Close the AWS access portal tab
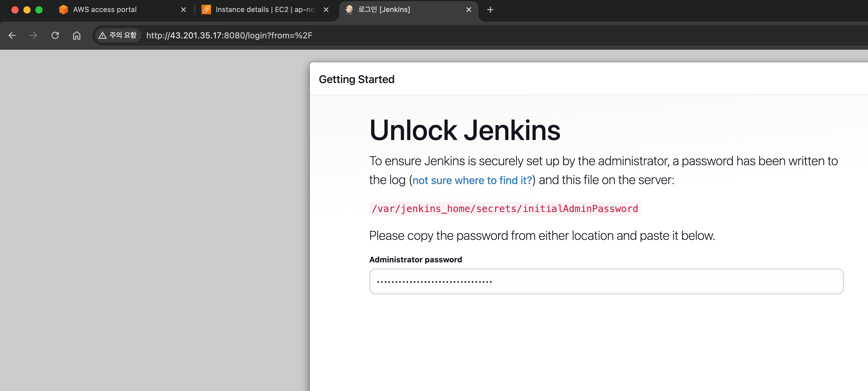Screen dimensions: 868x391 [x=183, y=10]
